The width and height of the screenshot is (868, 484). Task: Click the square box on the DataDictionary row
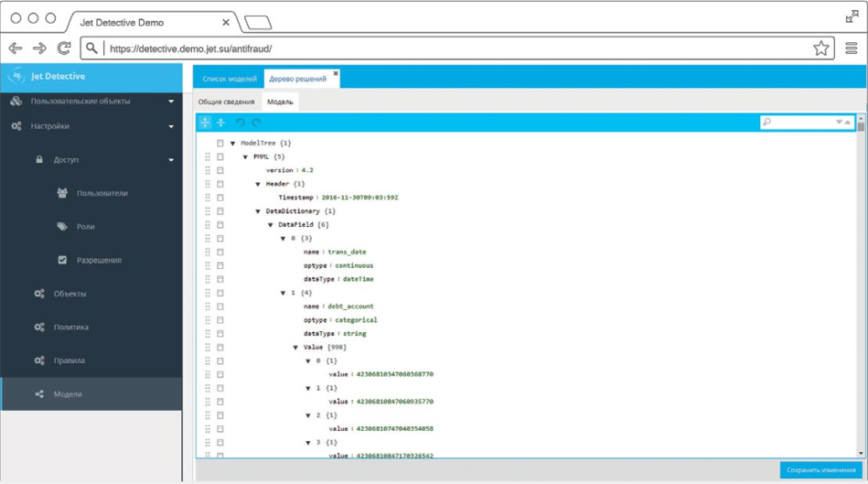(x=220, y=211)
